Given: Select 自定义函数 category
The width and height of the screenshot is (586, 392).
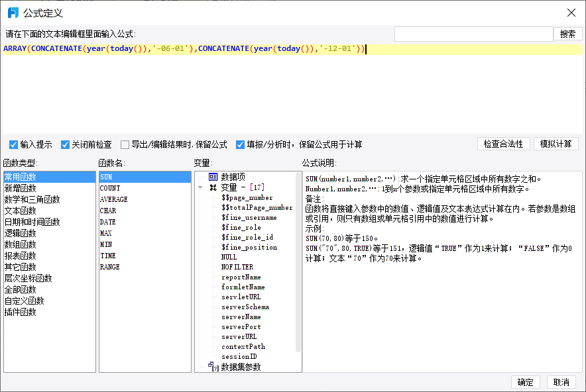Looking at the screenshot, I should [x=49, y=301].
